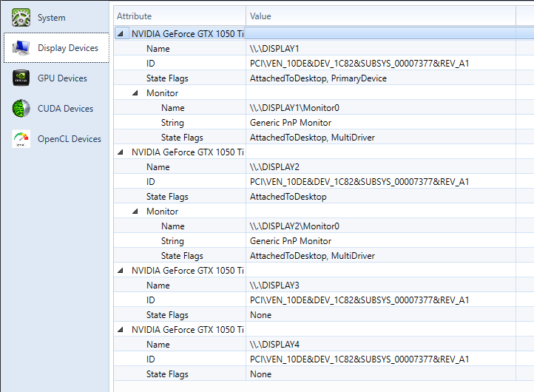Click the GPU Devices NVIDIA icon
Image resolution: width=534 pixels, height=392 pixels.
21,78
